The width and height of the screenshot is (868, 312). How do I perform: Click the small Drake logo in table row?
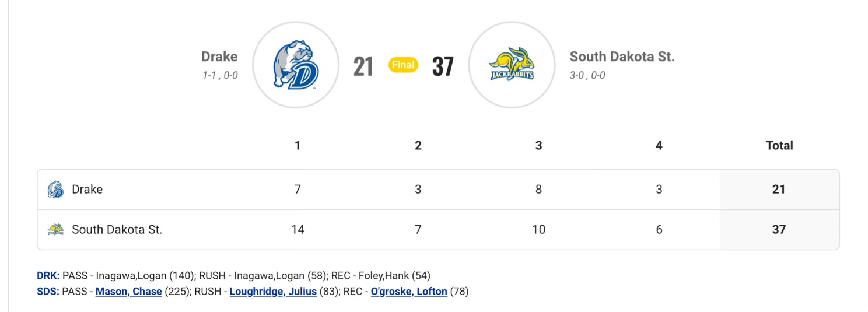55,190
